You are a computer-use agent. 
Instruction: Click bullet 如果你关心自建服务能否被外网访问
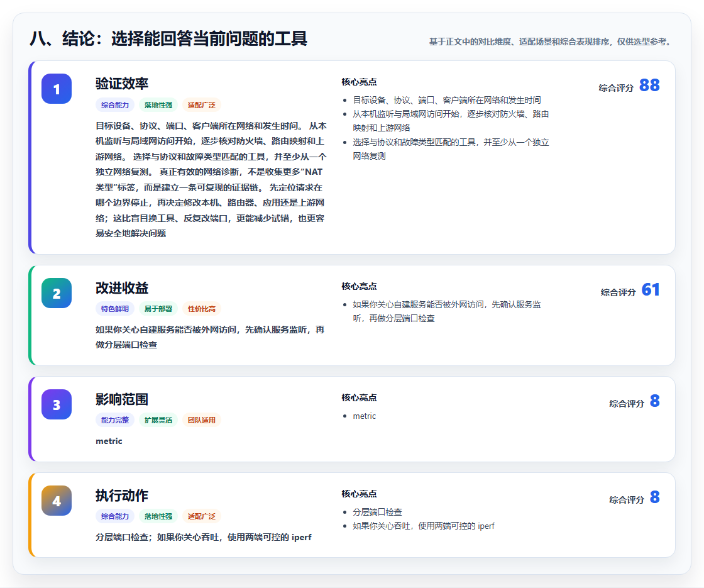tap(447, 311)
